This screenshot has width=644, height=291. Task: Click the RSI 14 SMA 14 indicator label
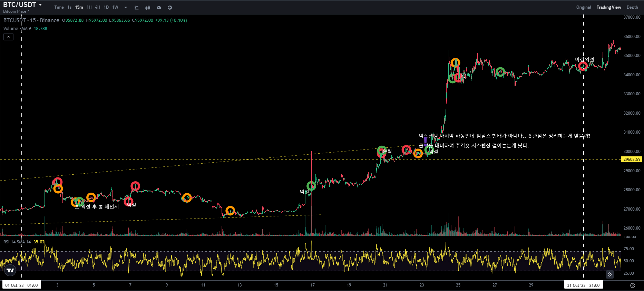pos(17,242)
